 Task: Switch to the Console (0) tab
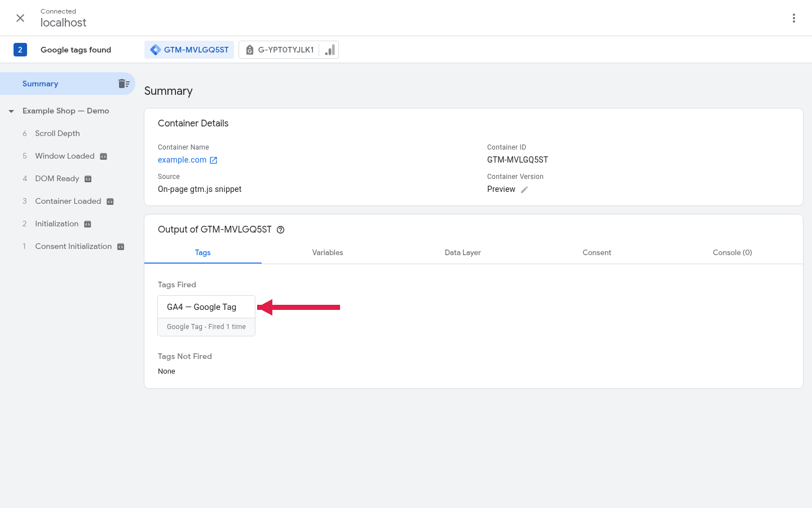click(x=732, y=252)
